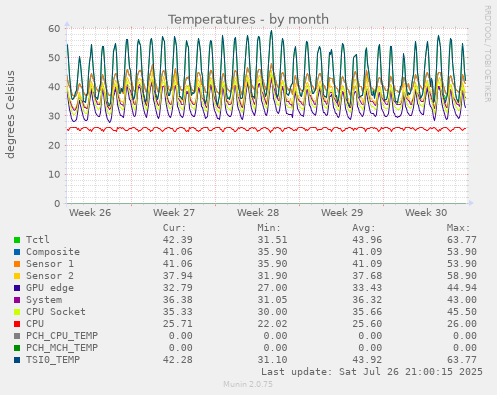Click the navy TSI0_TEMP legend swatch
The height and width of the screenshot is (395, 497).
(17, 360)
